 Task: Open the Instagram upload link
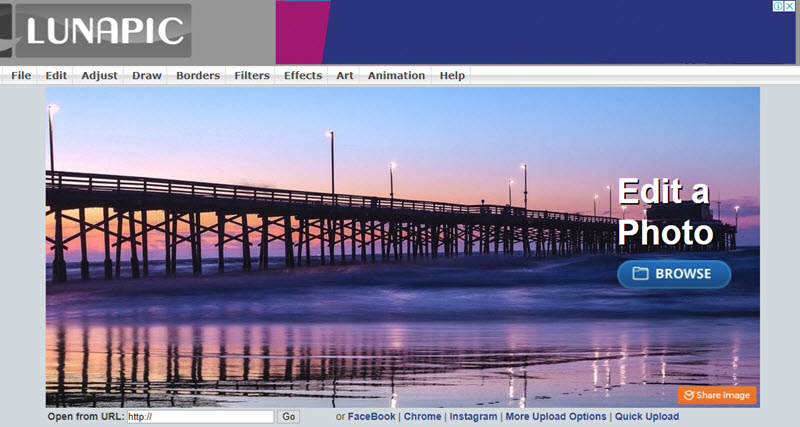point(473,416)
